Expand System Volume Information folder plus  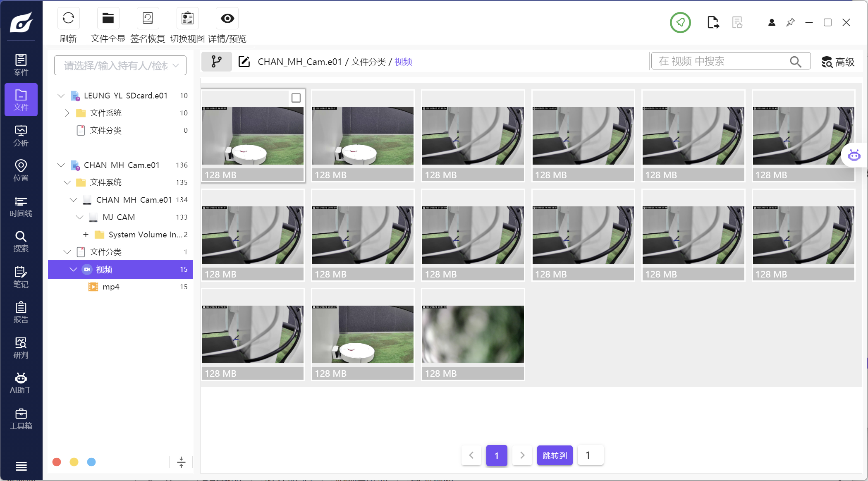86,235
